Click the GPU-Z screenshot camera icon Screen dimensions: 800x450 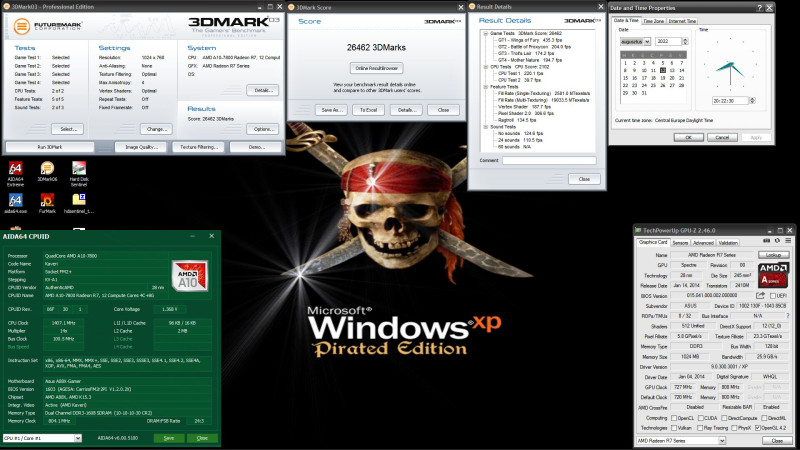766,241
